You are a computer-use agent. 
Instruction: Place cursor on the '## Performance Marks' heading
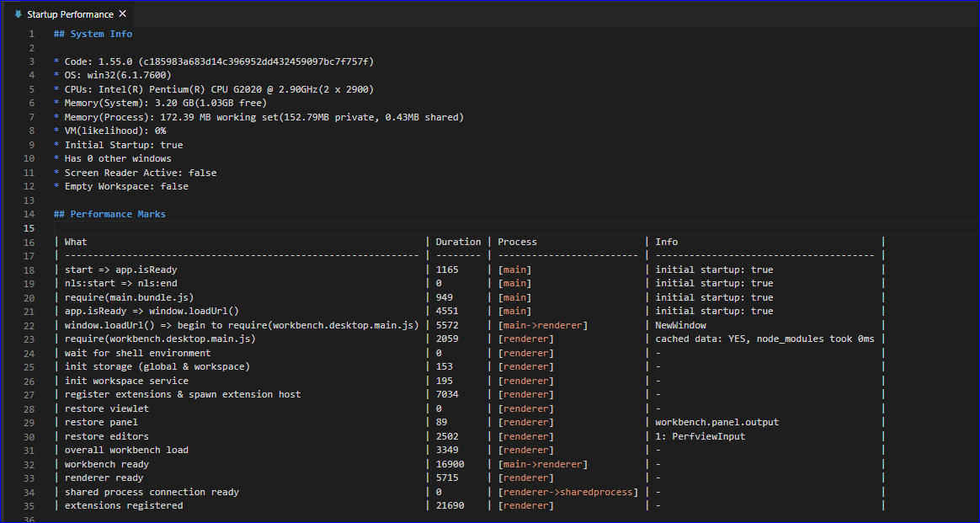[x=110, y=213]
